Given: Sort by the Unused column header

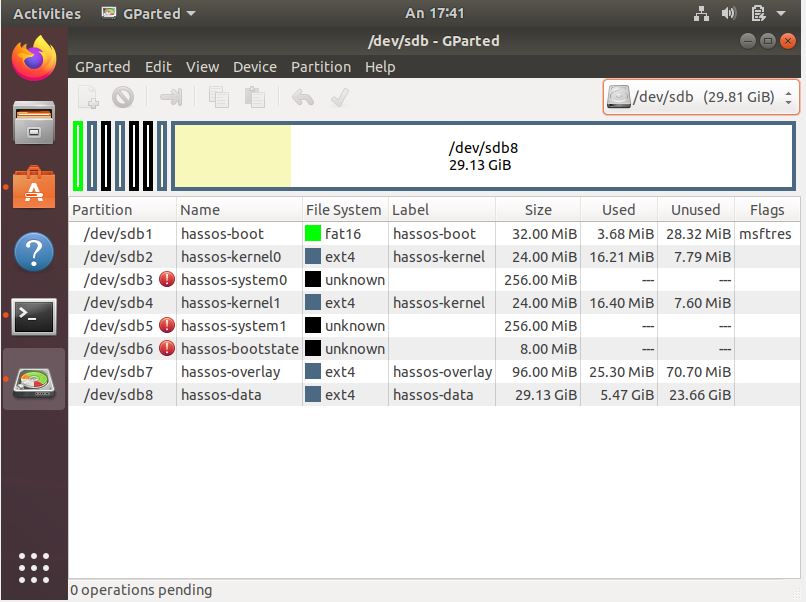Looking at the screenshot, I should [696, 210].
